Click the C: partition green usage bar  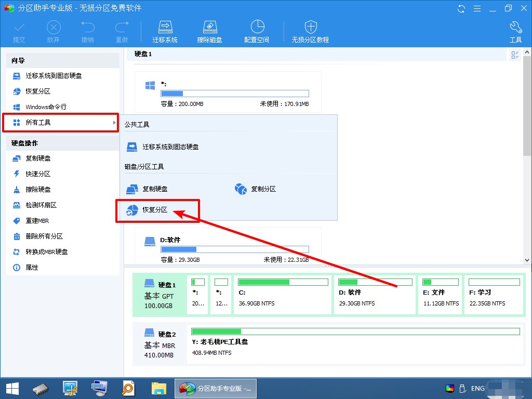coord(283,282)
